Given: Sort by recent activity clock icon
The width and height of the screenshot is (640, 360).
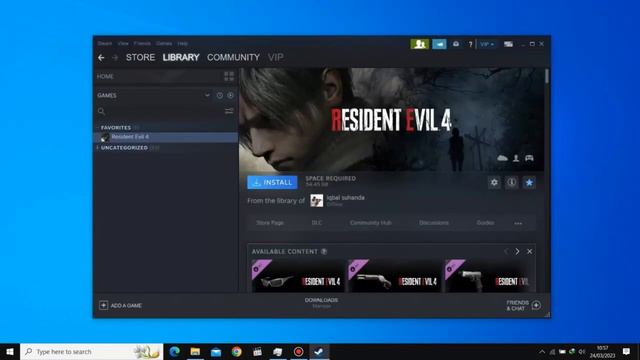Looking at the screenshot, I should pos(220,95).
